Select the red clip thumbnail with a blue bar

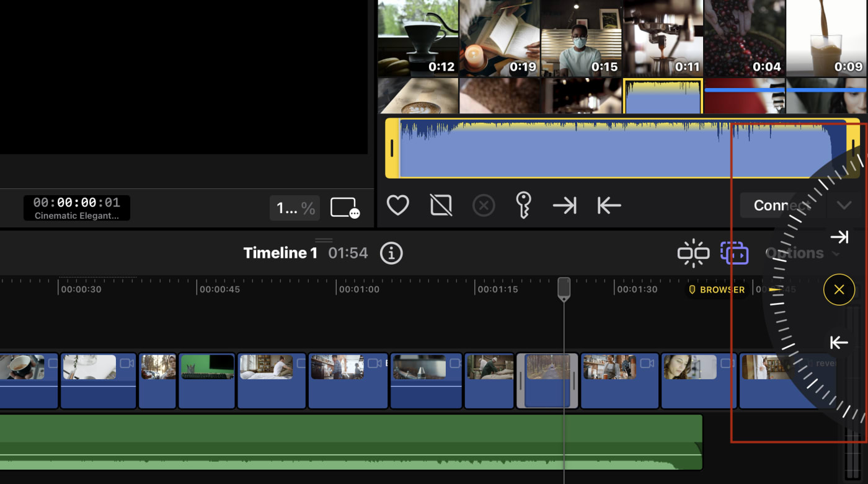745,95
